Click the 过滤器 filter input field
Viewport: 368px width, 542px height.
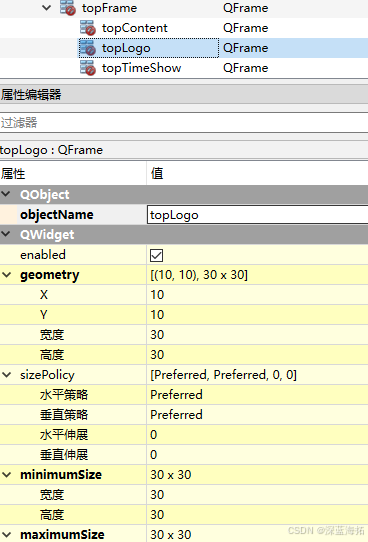(x=184, y=122)
